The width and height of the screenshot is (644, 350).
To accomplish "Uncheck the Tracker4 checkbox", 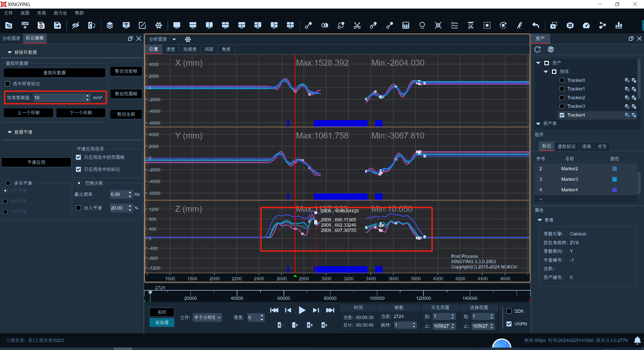I will point(562,115).
